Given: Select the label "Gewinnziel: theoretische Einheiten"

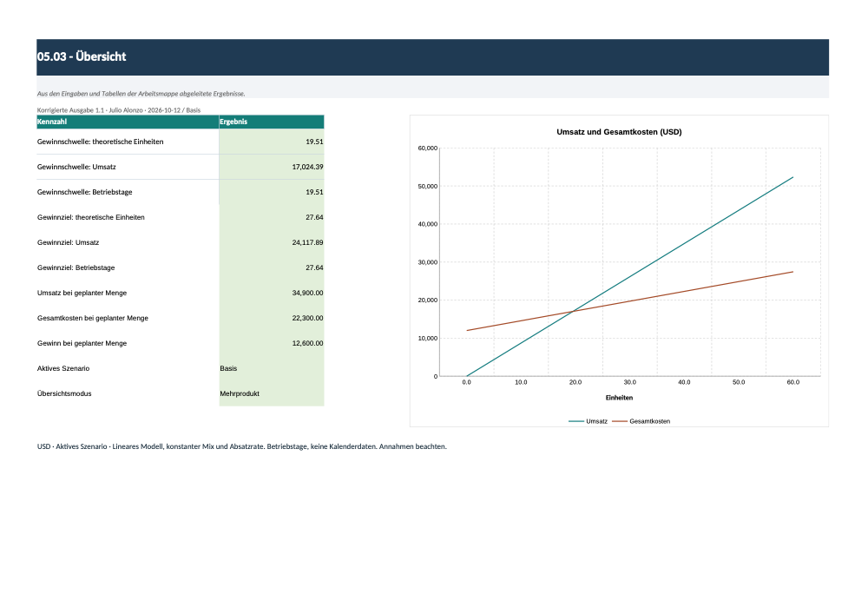Looking at the screenshot, I should [x=91, y=217].
